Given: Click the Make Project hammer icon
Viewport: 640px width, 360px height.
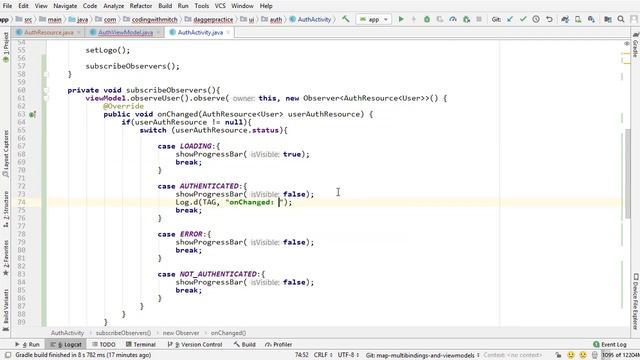Looking at the screenshot, I should click(x=345, y=19).
